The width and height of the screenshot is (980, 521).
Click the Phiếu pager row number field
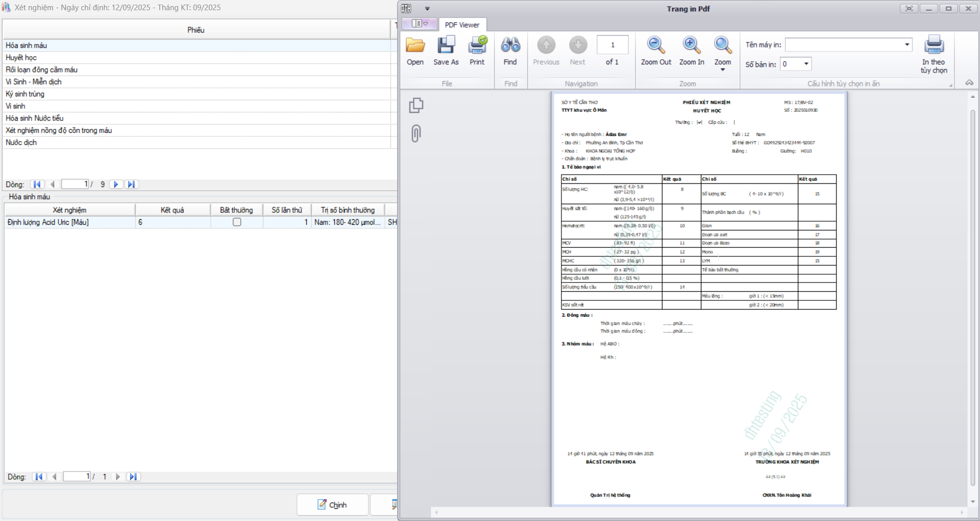(75, 184)
